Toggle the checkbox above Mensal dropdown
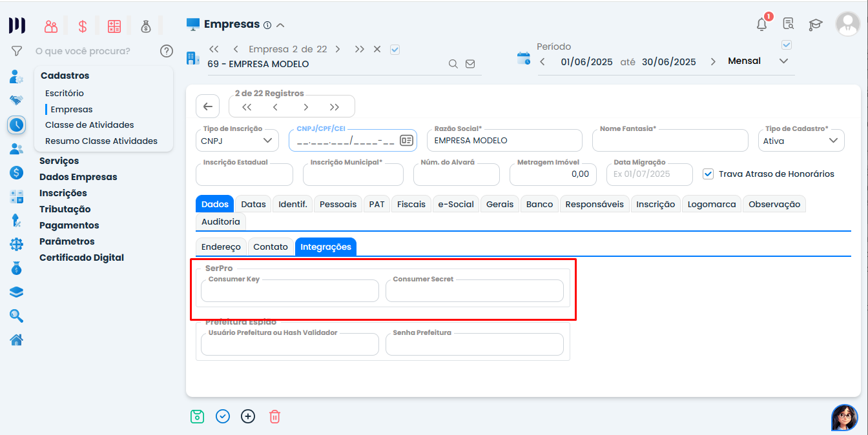 click(x=787, y=45)
